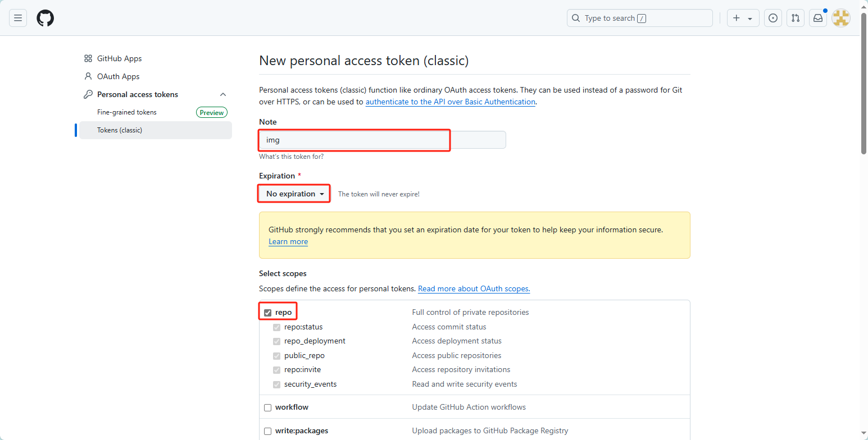Click the Preview badge beside Fine-grained tokens

click(x=212, y=112)
